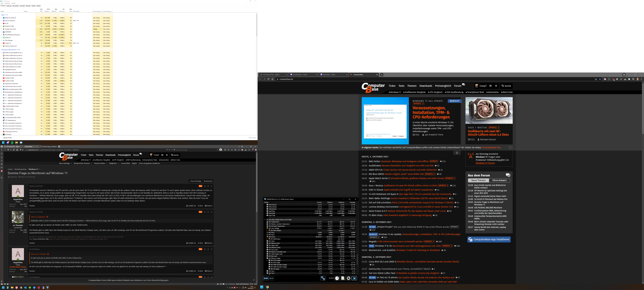Screen dimensions: 644x290
Task: Click the Beobachten button on thread
Action: click(x=208, y=181)
